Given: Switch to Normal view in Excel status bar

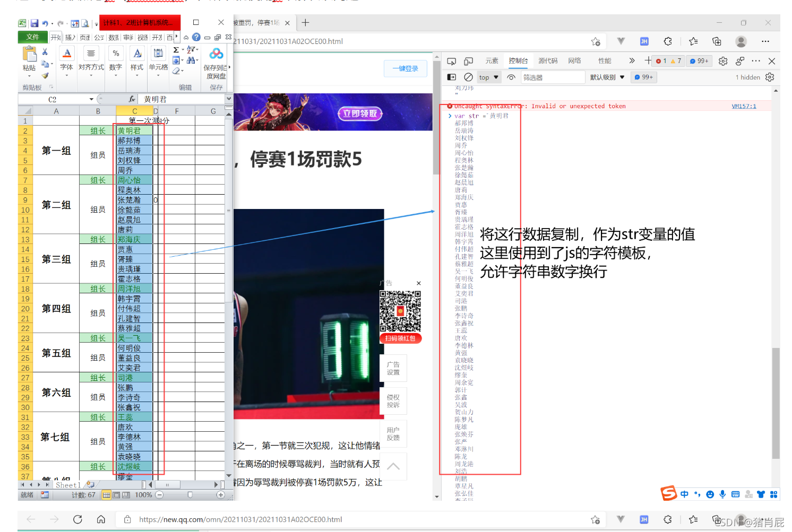Looking at the screenshot, I should [107, 495].
